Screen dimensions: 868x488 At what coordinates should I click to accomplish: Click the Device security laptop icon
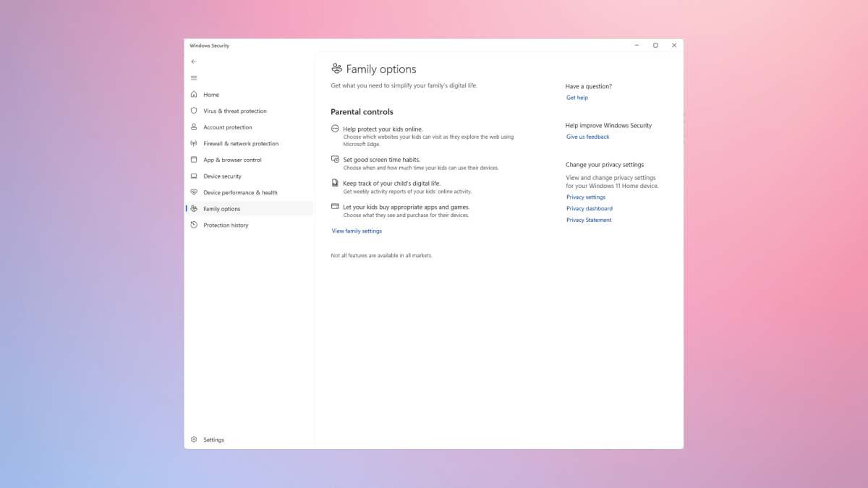point(194,176)
